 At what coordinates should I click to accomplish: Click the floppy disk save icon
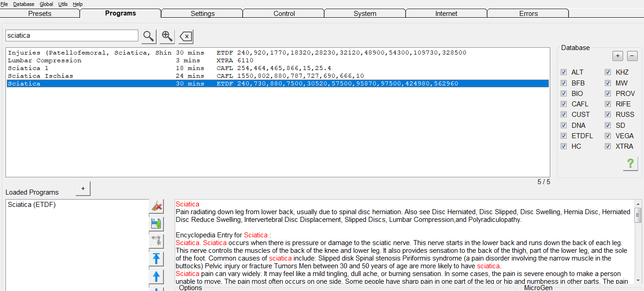coord(157,224)
